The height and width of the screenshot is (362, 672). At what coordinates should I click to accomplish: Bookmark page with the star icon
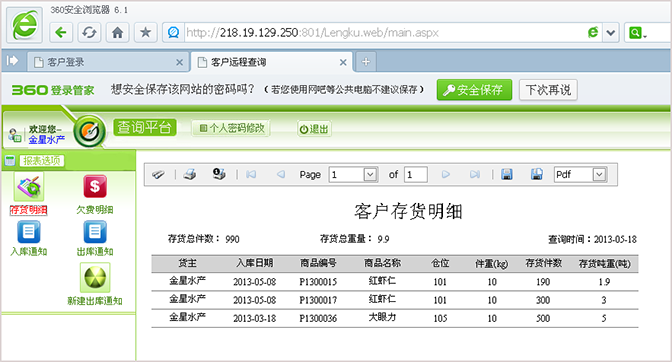[146, 33]
